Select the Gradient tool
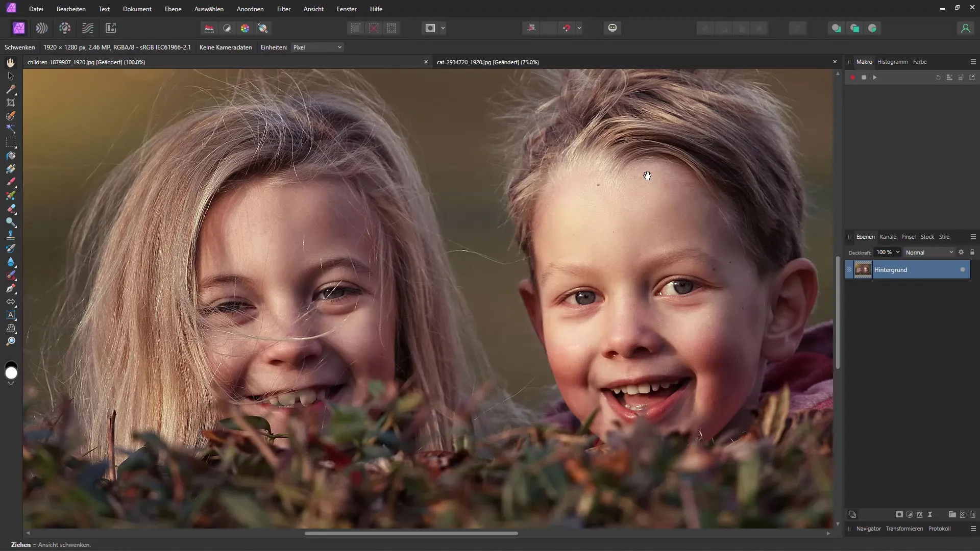 click(x=11, y=169)
